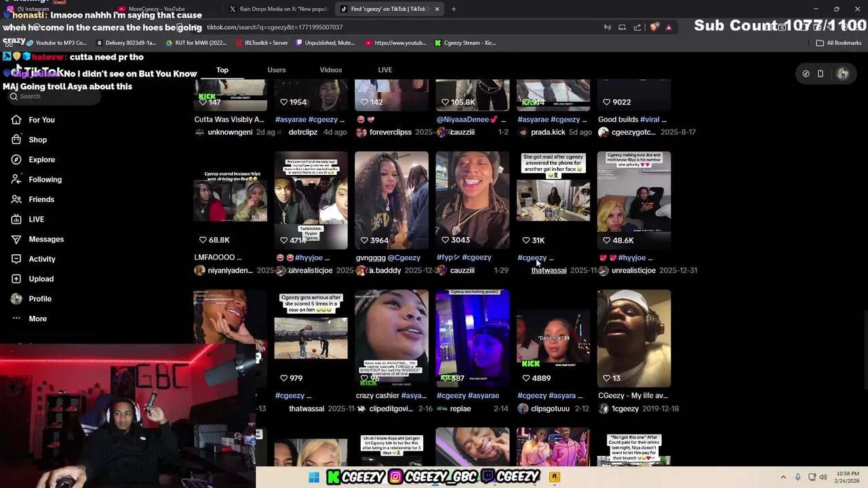Screen dimensions: 868x488
Task: Open the Explore compass icon in the sidebar
Action: click(x=16, y=159)
